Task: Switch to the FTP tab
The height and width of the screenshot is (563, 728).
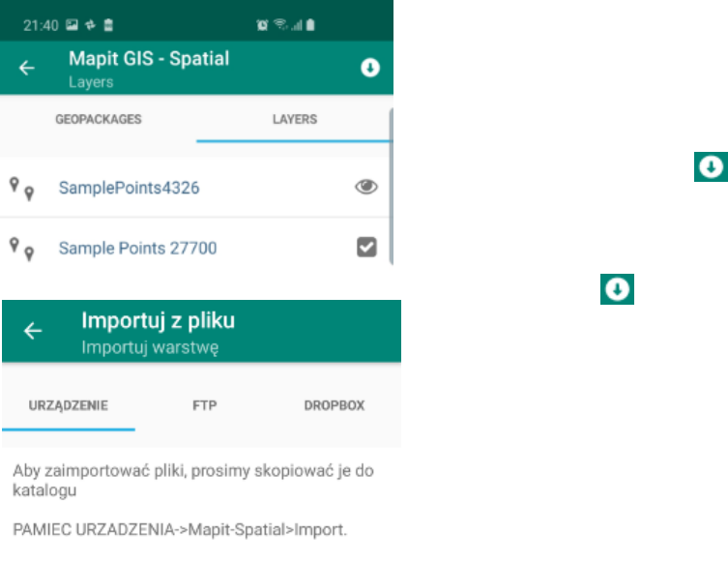Action: pos(204,405)
